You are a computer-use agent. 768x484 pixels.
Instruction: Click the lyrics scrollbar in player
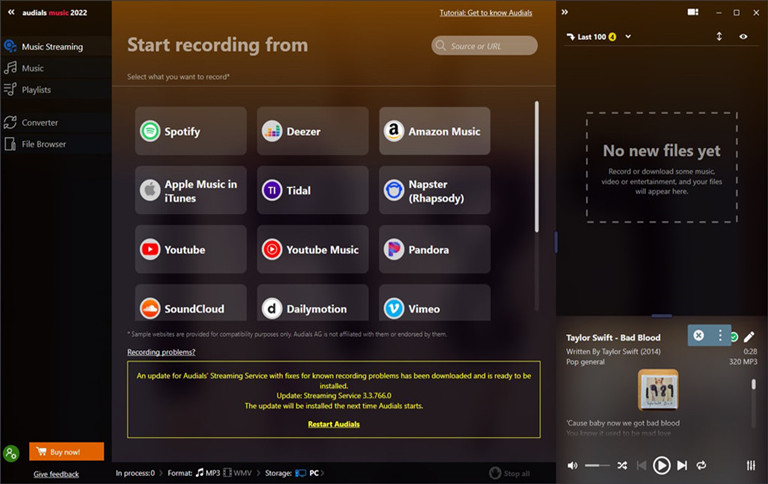pyautogui.click(x=754, y=384)
